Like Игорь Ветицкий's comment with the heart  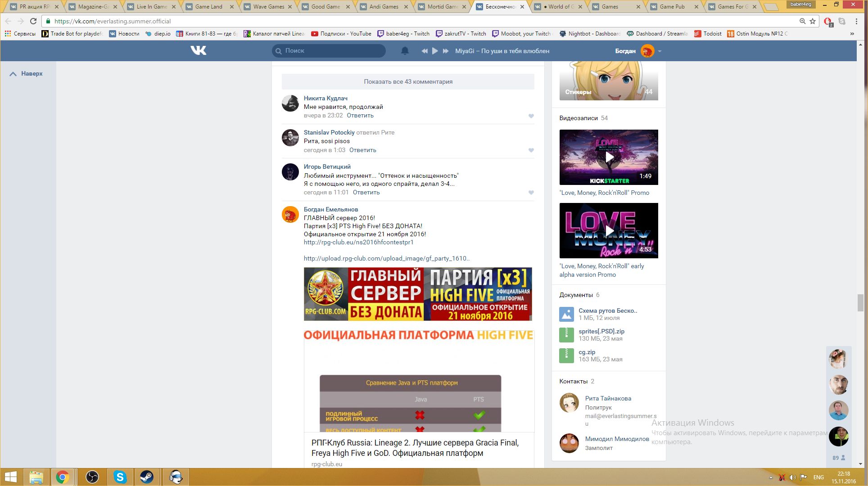pos(531,193)
